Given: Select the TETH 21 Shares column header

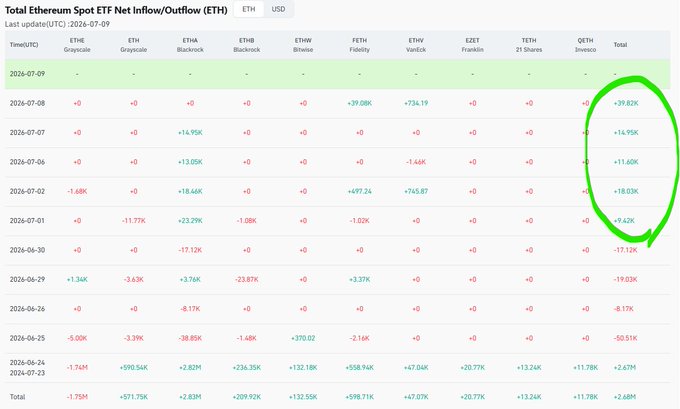Looking at the screenshot, I should click(x=529, y=45).
